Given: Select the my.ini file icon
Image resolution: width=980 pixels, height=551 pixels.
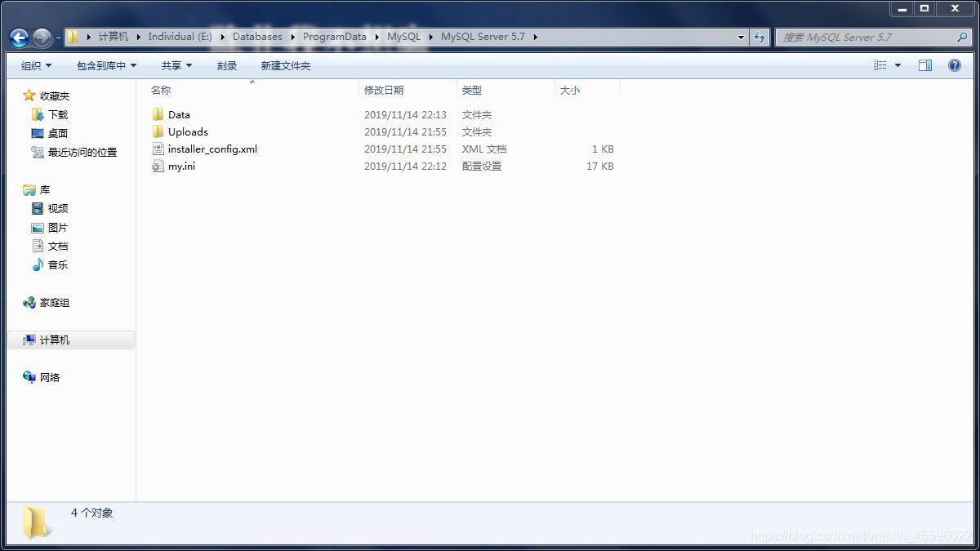Looking at the screenshot, I should pyautogui.click(x=158, y=166).
